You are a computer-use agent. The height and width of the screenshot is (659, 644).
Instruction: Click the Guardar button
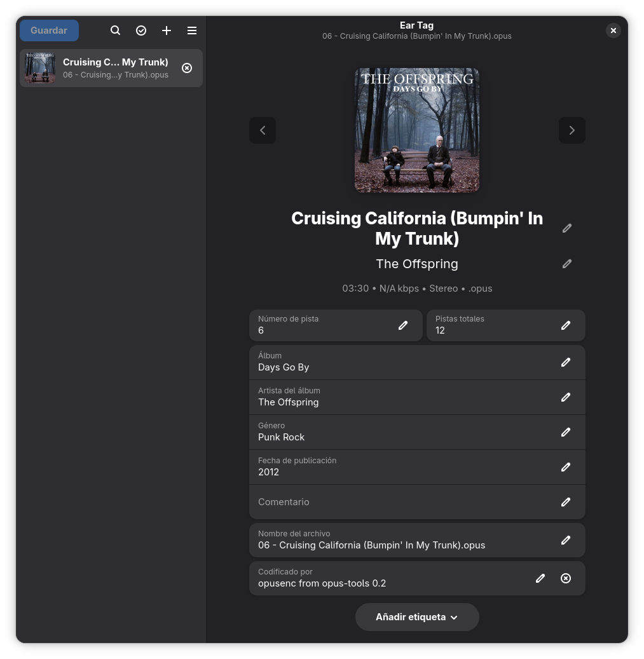click(49, 31)
